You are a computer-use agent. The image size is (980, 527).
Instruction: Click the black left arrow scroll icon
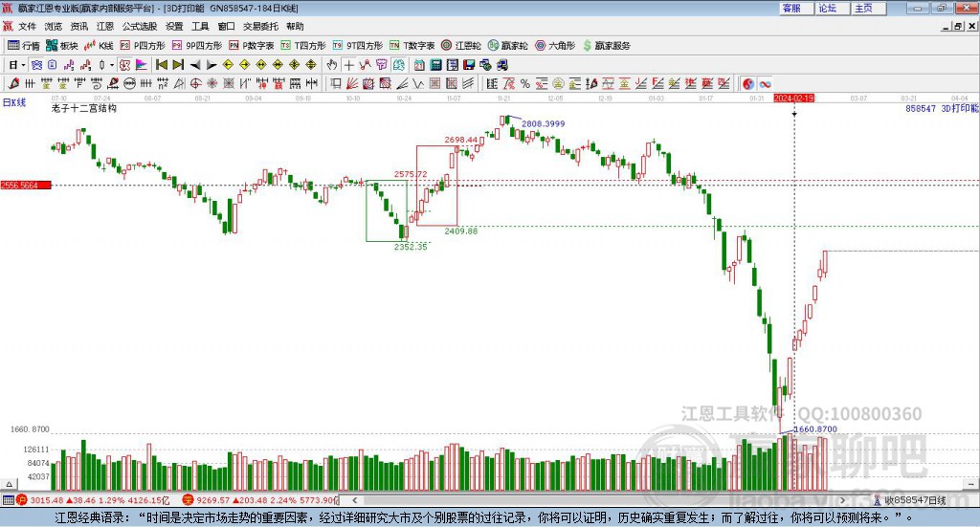tap(195, 65)
